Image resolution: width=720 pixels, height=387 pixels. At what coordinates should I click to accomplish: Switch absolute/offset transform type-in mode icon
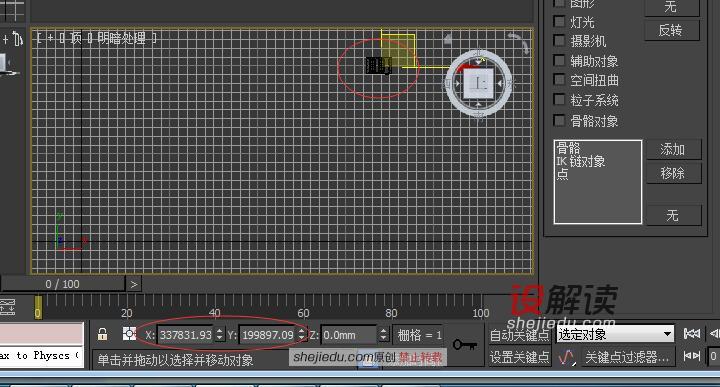129,334
